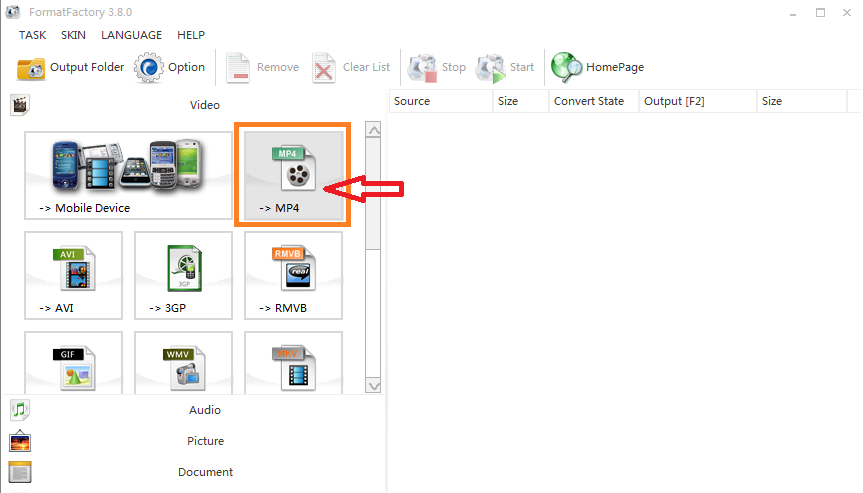The width and height of the screenshot is (863, 493).
Task: Click the Clear List icon
Action: 324,68
